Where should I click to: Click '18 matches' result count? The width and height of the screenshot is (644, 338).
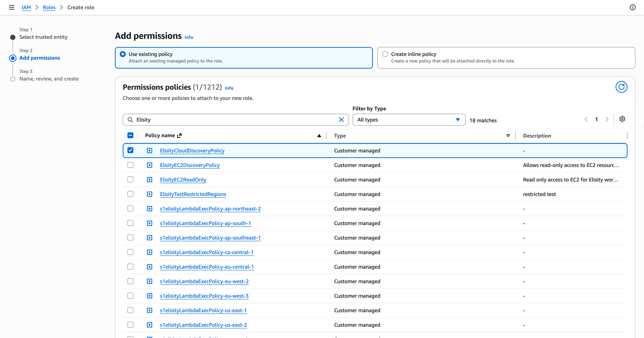pyautogui.click(x=483, y=120)
